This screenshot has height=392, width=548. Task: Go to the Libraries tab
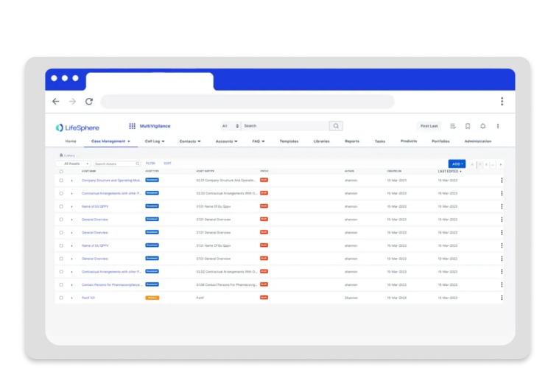(321, 141)
